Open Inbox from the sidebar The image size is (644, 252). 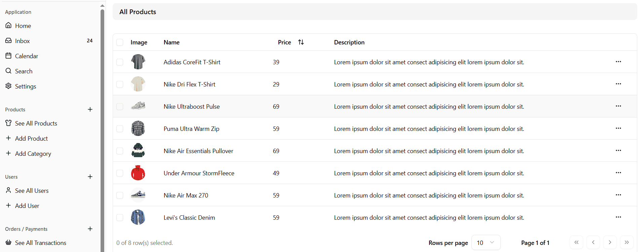tap(22, 41)
